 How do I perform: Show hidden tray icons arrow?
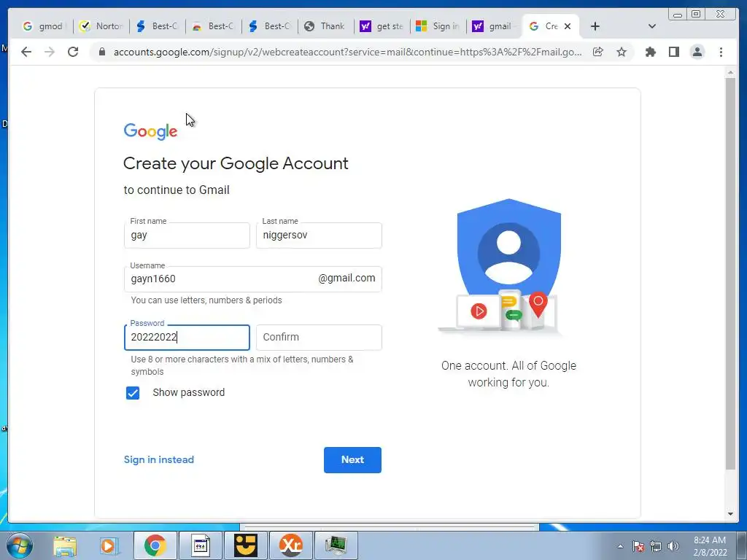pyautogui.click(x=620, y=546)
